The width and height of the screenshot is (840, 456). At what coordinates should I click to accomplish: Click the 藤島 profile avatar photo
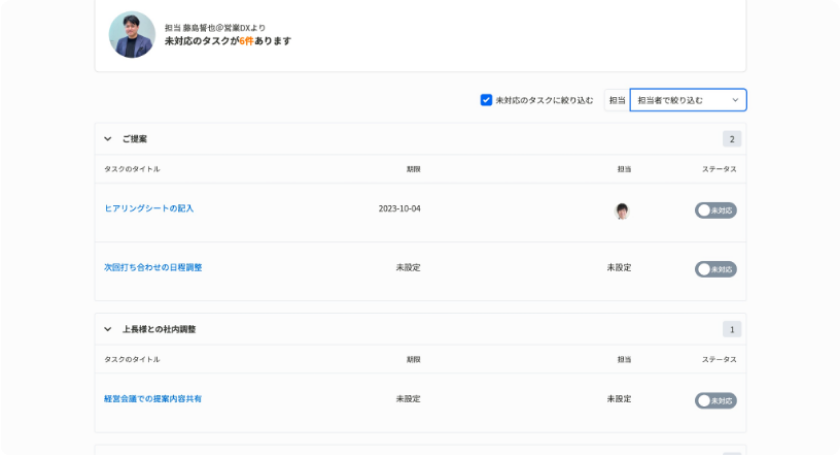[x=132, y=35]
